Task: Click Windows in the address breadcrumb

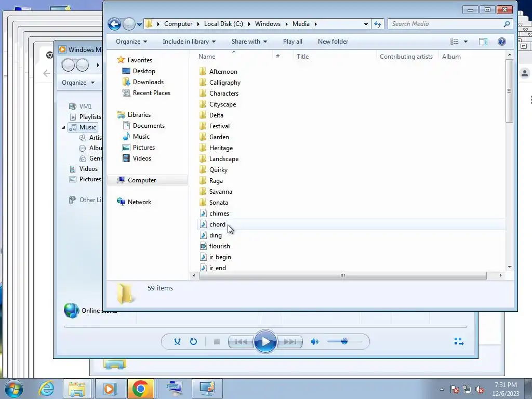Action: coord(268,24)
